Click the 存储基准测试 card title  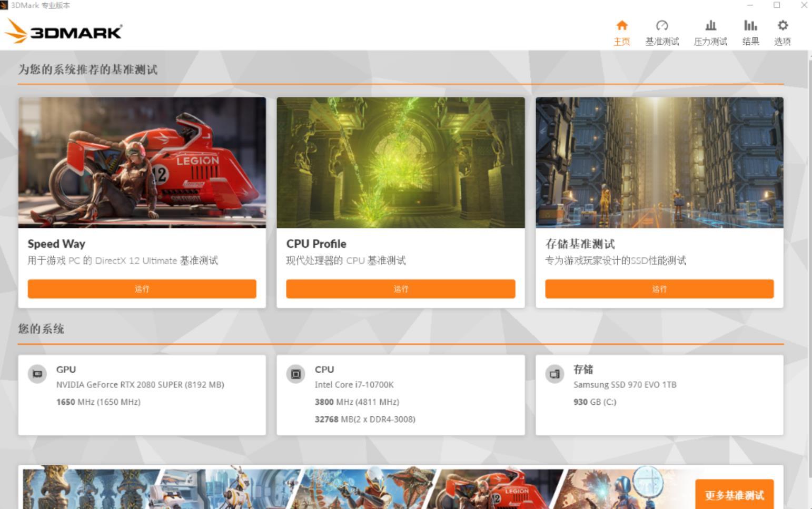pyautogui.click(x=580, y=244)
